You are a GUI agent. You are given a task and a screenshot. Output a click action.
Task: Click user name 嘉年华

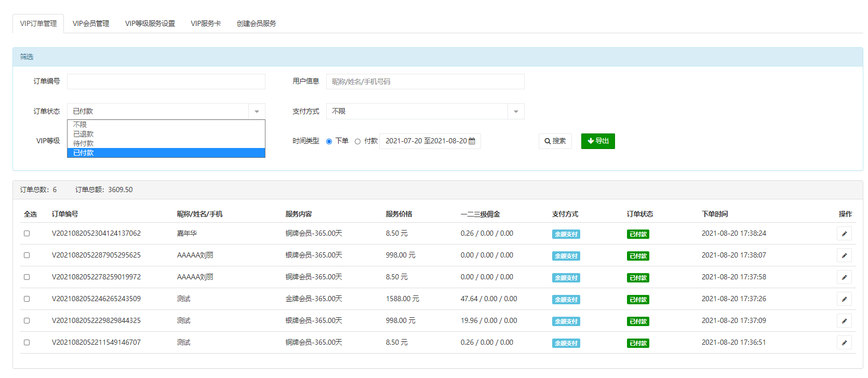tap(187, 234)
